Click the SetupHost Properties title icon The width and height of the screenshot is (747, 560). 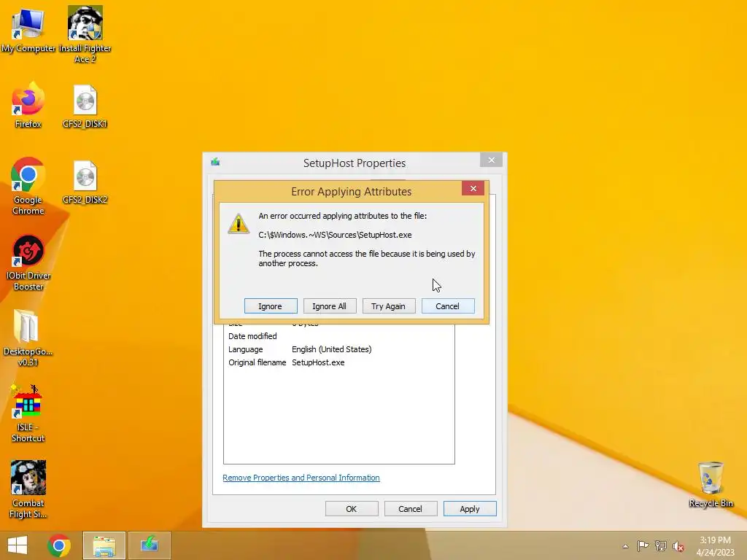(215, 162)
